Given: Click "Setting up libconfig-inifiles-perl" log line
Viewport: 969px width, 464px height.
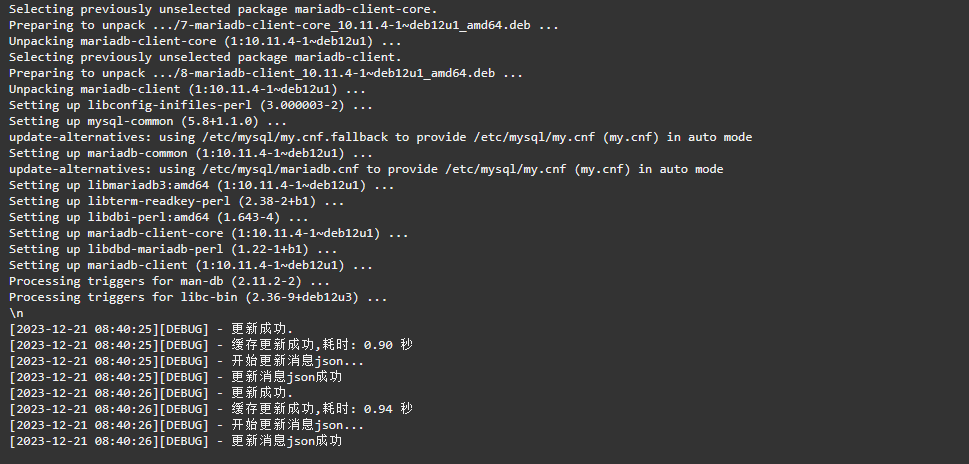Looking at the screenshot, I should [x=191, y=106].
